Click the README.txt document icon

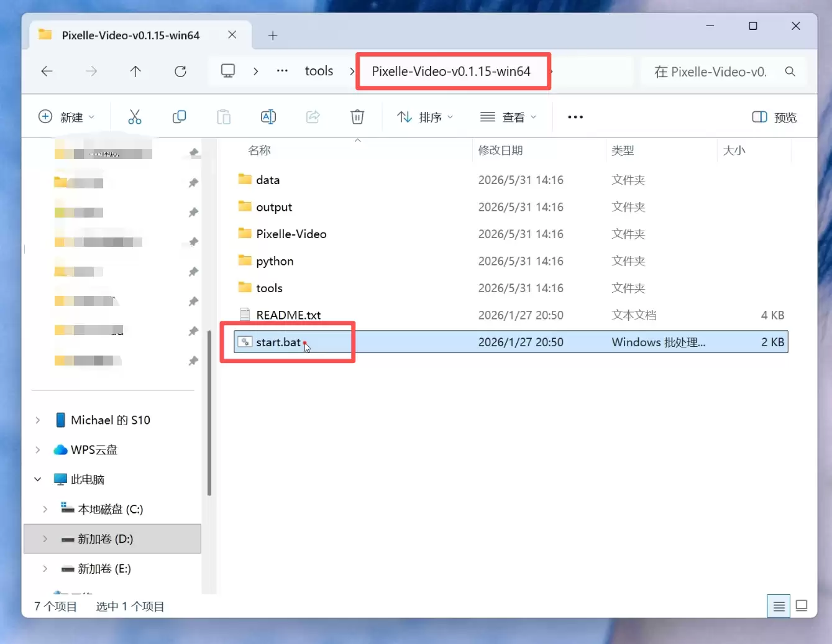coord(245,315)
